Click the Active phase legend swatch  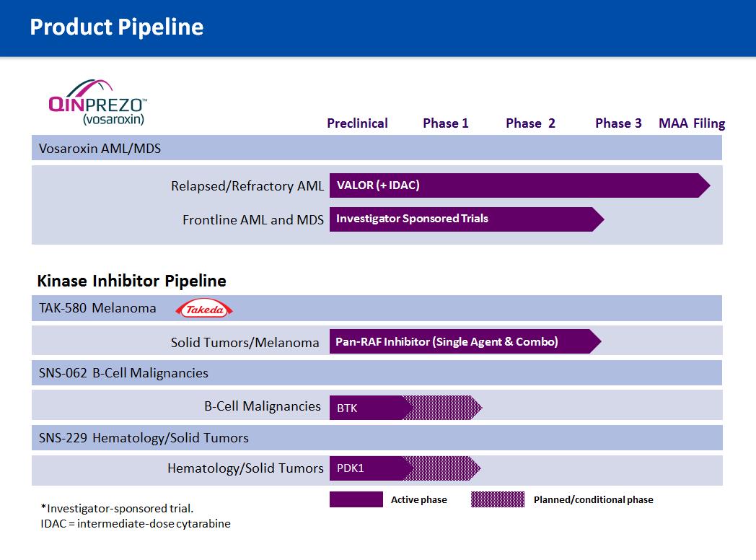[x=356, y=499]
